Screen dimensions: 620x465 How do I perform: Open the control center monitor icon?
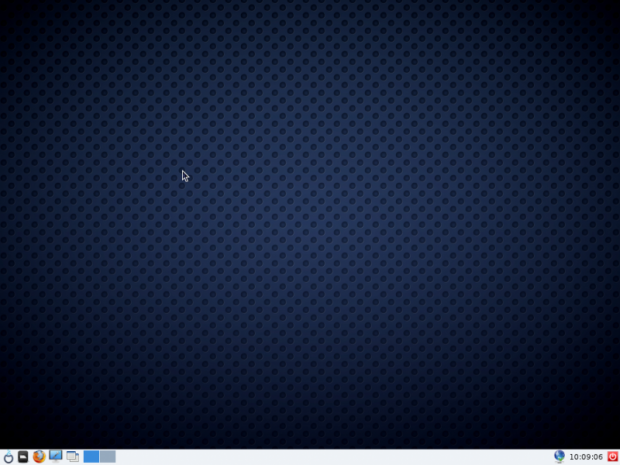(x=55, y=456)
